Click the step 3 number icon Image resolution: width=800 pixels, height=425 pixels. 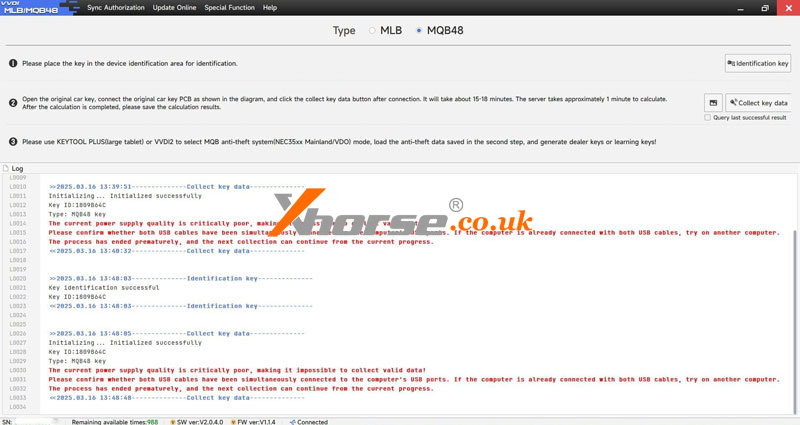click(13, 142)
